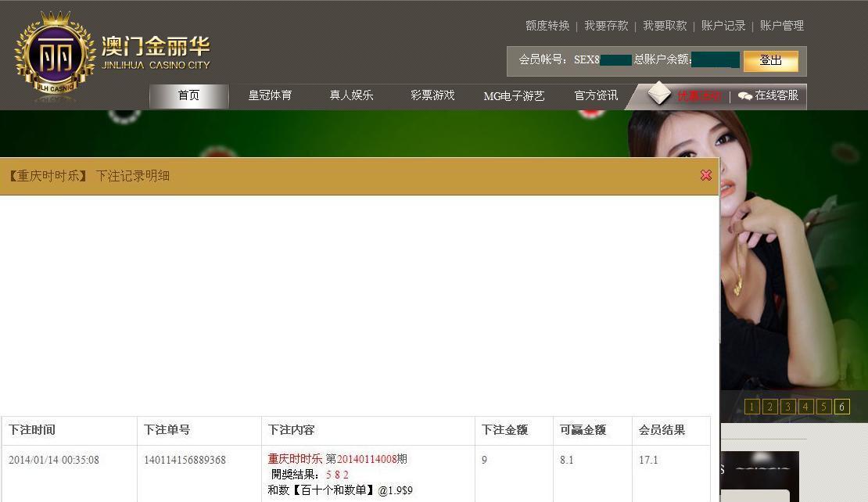Switch banner to slide 5
The image size is (868, 502).
coord(823,407)
